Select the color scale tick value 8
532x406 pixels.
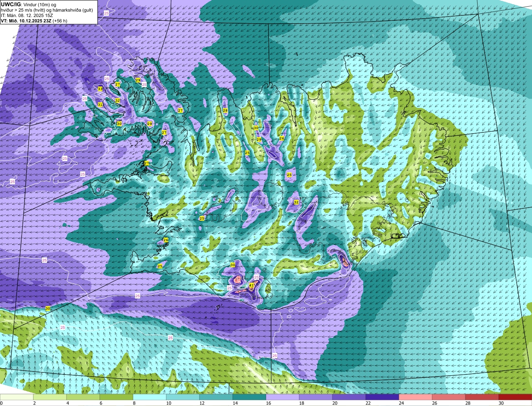134,403
